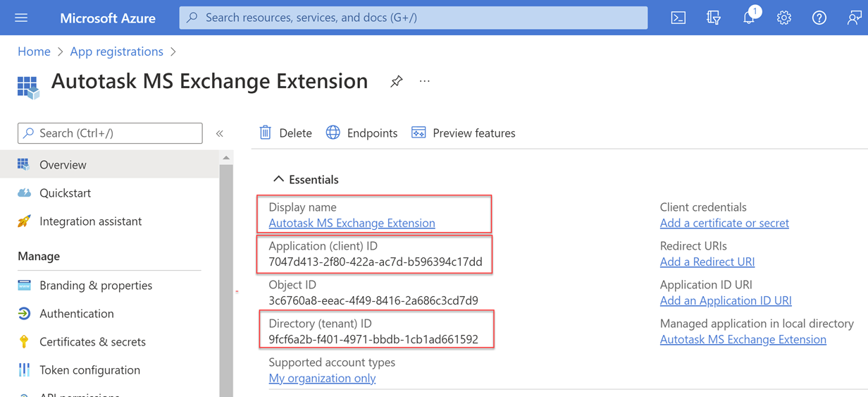Click Add a certificate or secret link
The image size is (868, 397).
724,223
